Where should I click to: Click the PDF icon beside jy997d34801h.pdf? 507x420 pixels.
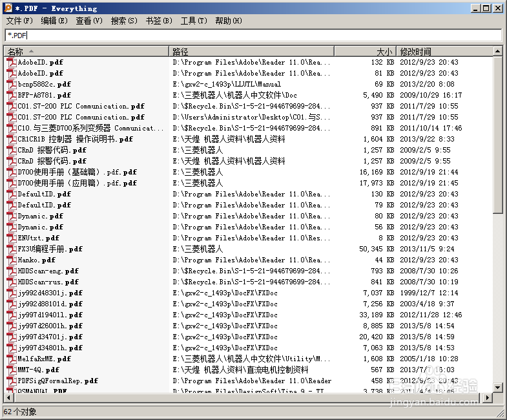(x=12, y=348)
